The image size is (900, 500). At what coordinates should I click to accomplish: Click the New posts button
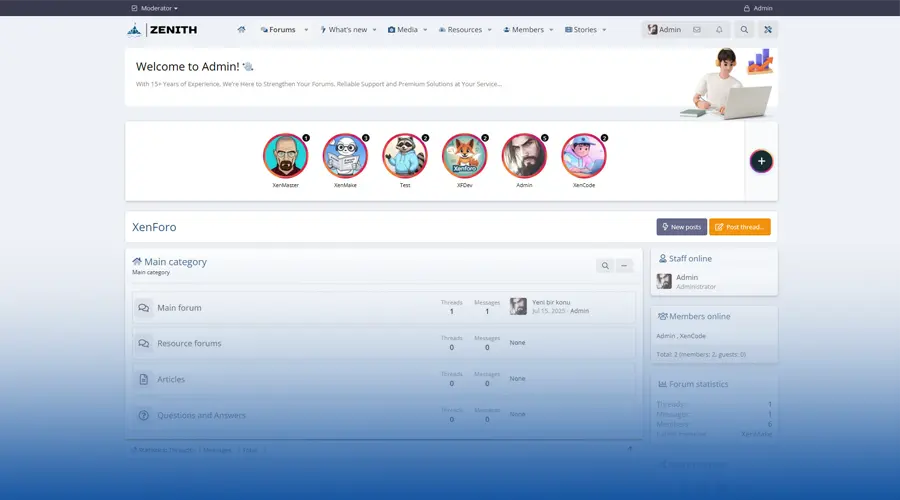(681, 227)
